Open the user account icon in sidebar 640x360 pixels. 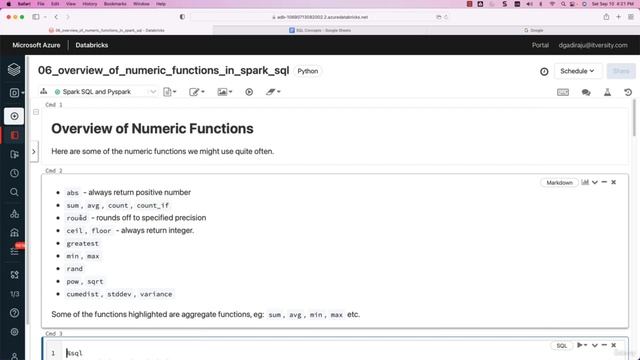(14, 356)
